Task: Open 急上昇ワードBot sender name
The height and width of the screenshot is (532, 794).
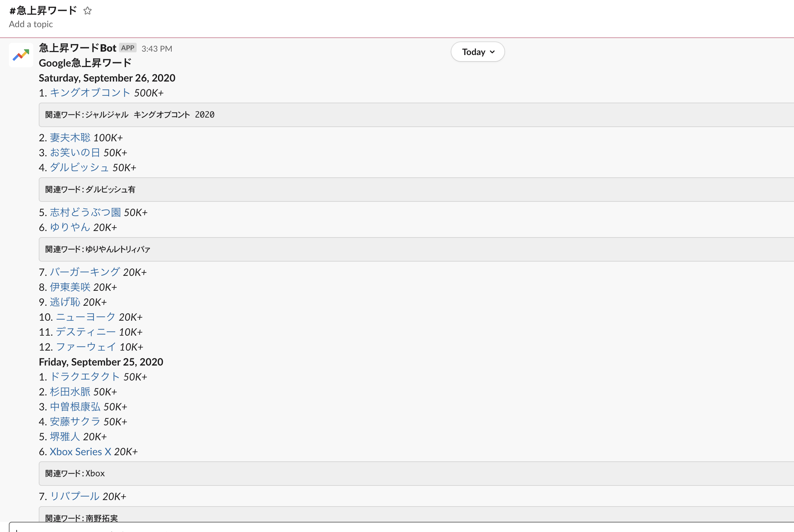Action: pyautogui.click(x=77, y=48)
